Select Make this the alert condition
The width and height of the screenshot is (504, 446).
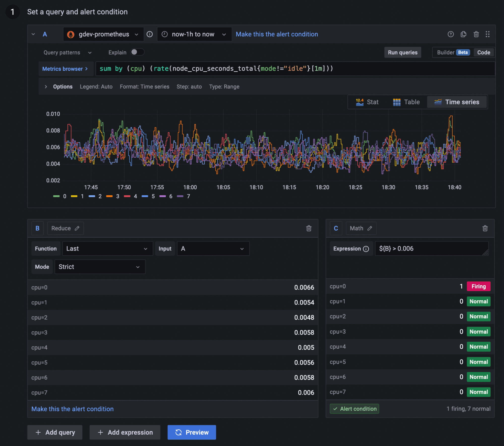(276, 34)
